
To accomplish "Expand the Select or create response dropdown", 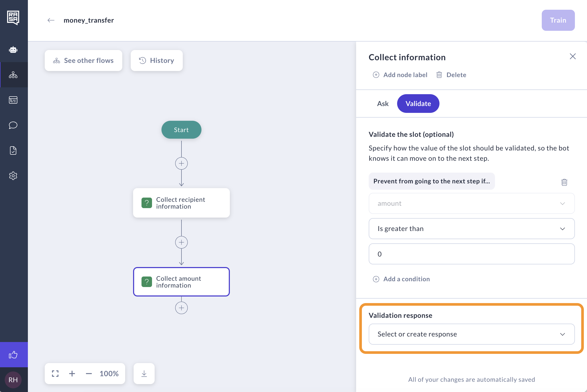I will coord(471,334).
